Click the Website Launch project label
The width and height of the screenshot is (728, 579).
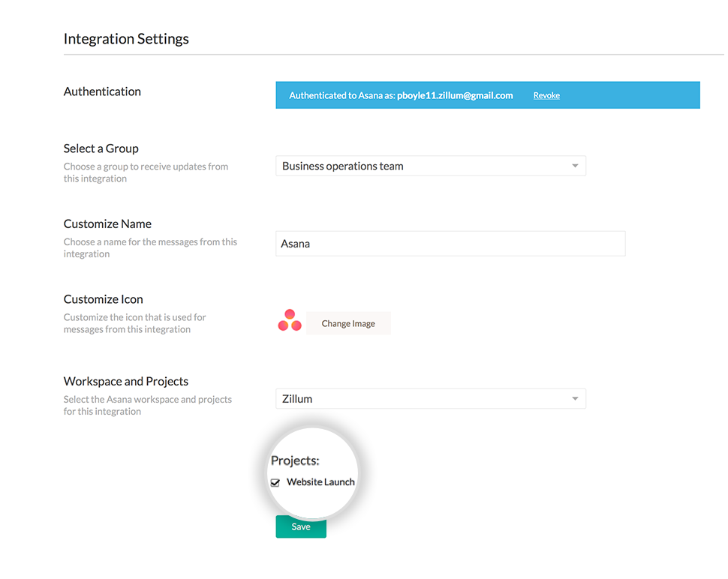click(320, 482)
